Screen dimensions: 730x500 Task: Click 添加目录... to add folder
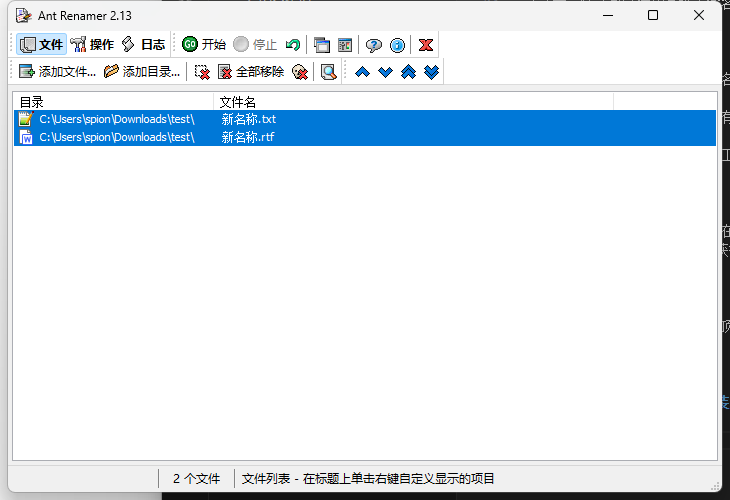pos(142,71)
